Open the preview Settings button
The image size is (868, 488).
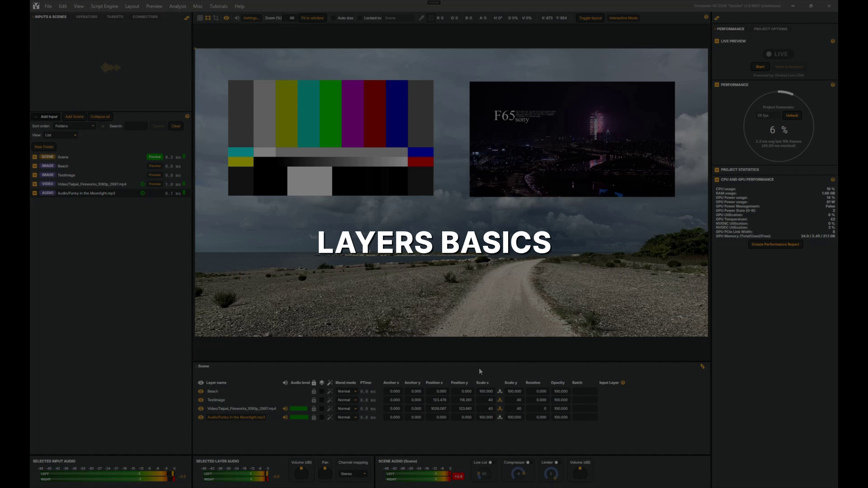[251, 18]
